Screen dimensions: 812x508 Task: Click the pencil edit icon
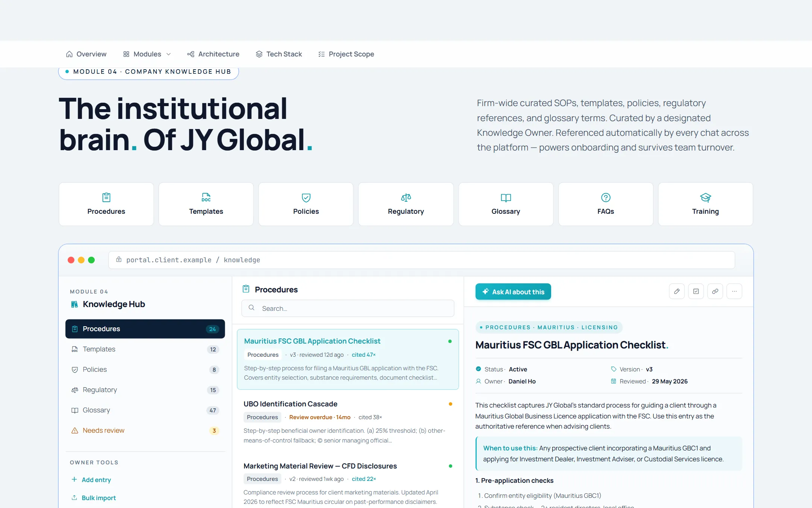click(677, 291)
